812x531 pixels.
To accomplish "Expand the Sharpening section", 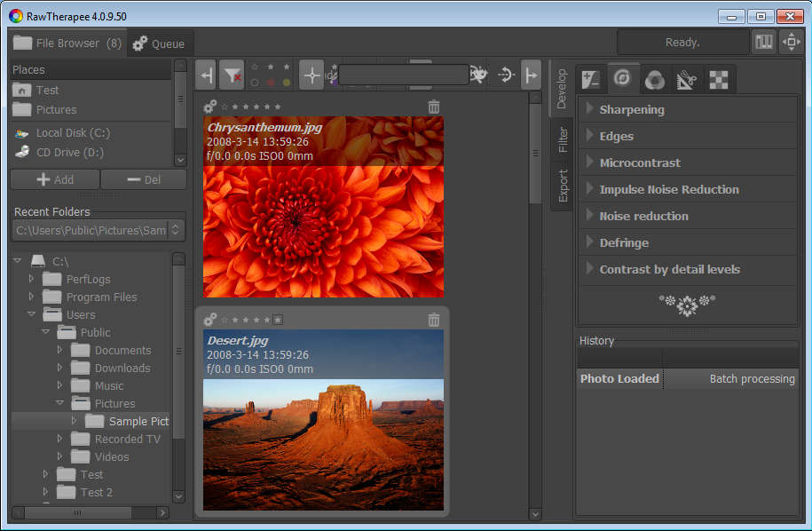I will (631, 109).
